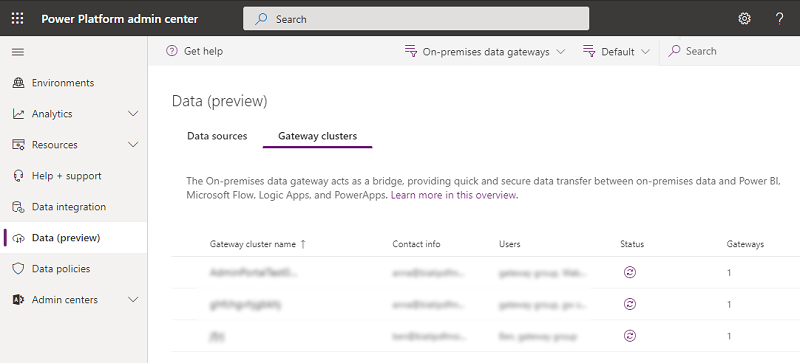Open settings gear in top bar
This screenshot has width=800, height=363.
click(x=744, y=19)
